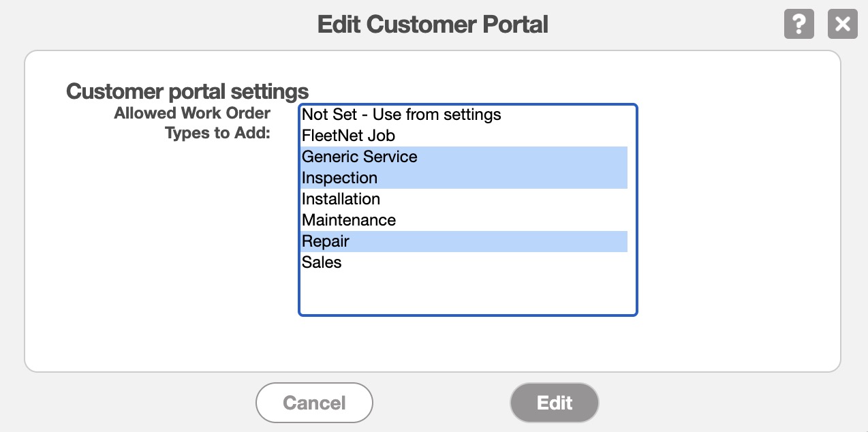The width and height of the screenshot is (868, 432).
Task: Click the 'Allowed Work Order Types to Add' label
Action: point(192,123)
